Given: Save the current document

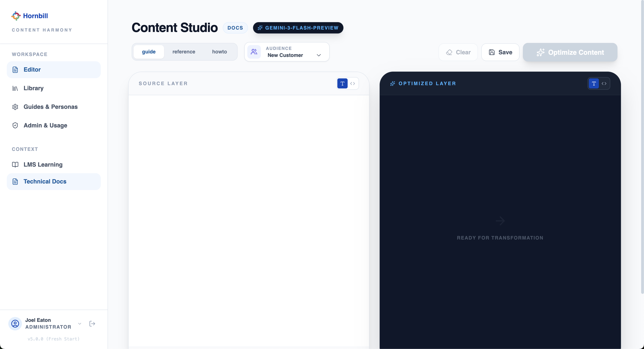Looking at the screenshot, I should pyautogui.click(x=500, y=52).
